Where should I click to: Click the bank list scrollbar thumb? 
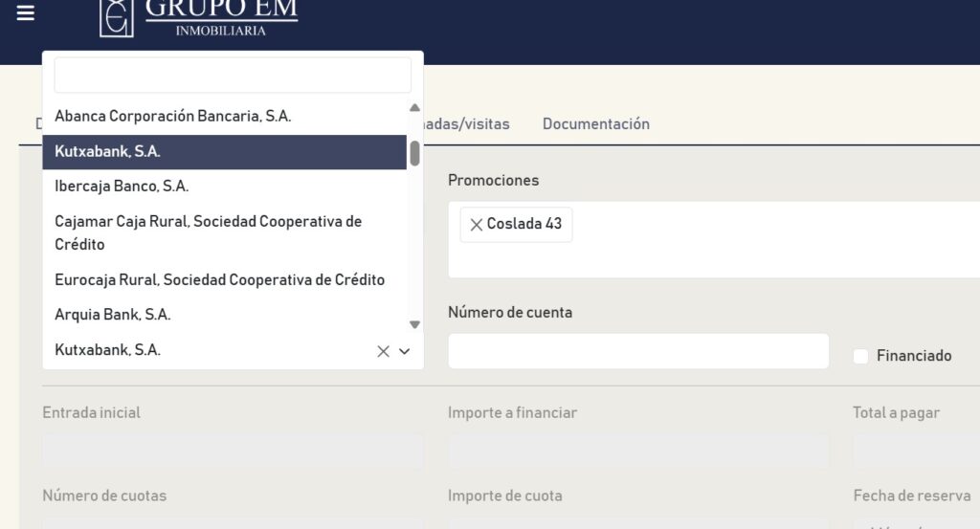[414, 154]
